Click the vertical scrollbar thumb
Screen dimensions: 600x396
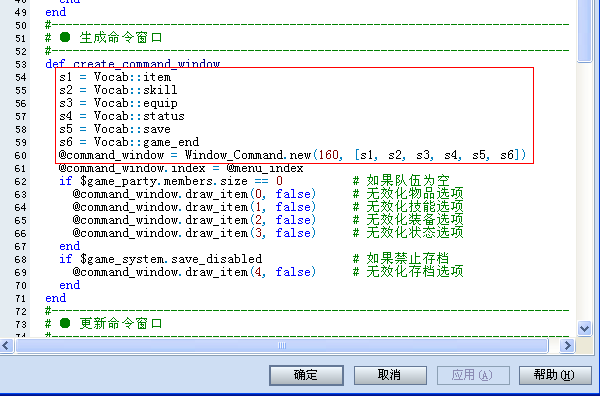tap(584, 31)
